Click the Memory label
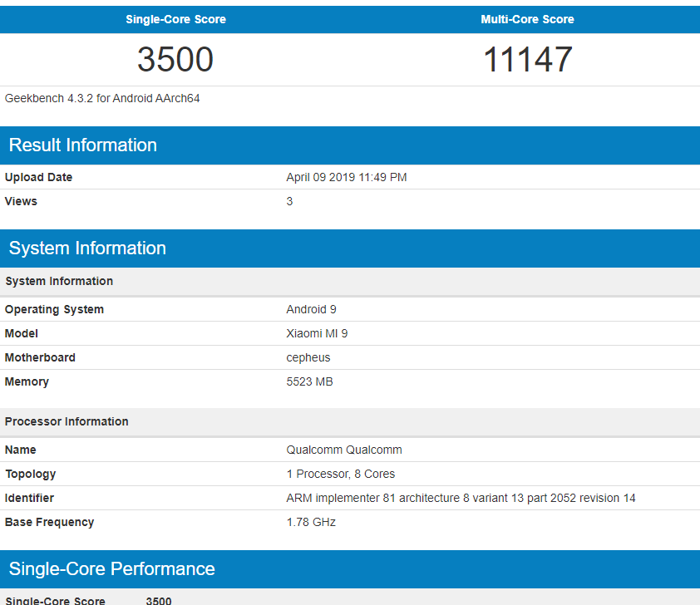This screenshot has height=605, width=700. 27,381
